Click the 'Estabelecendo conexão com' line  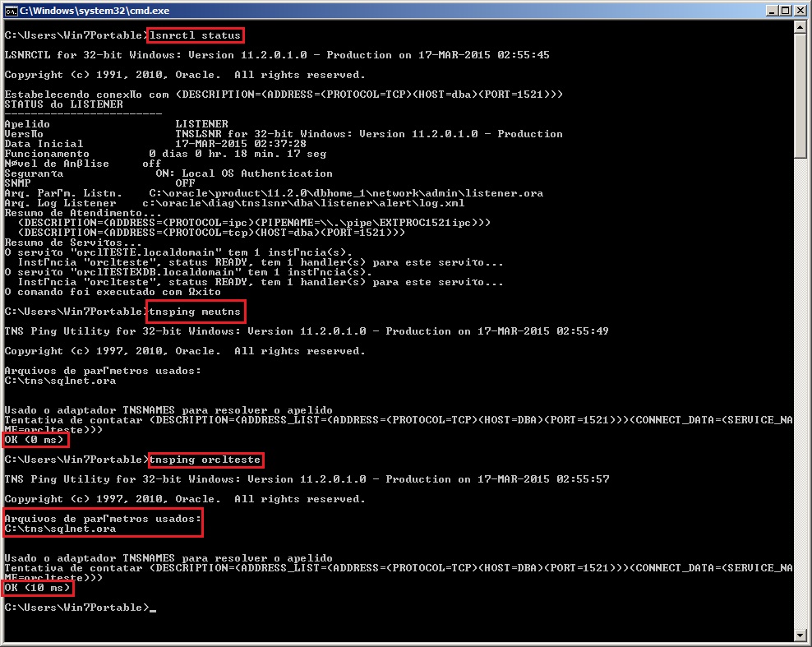(x=284, y=95)
